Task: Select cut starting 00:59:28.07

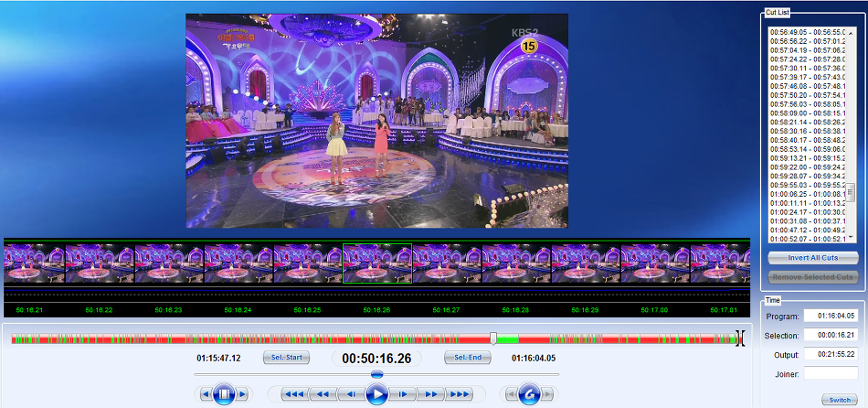Action: click(807, 176)
